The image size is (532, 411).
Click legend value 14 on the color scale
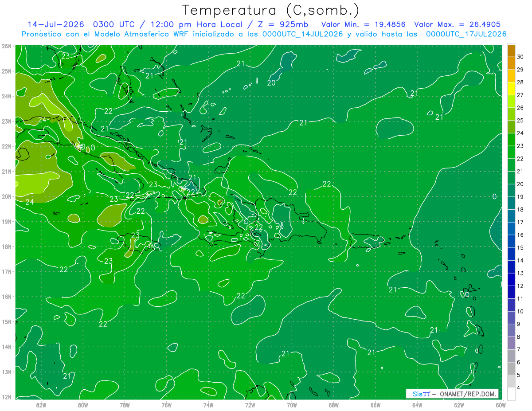pyautogui.click(x=520, y=260)
